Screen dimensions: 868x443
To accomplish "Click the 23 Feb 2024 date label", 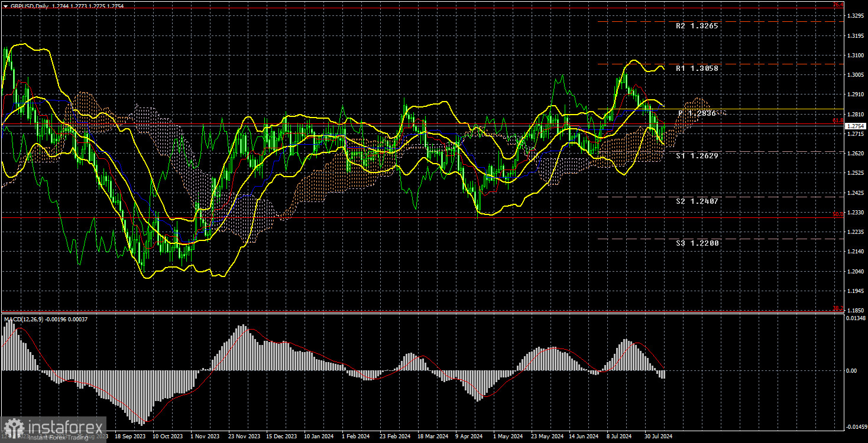I will click(x=396, y=437).
